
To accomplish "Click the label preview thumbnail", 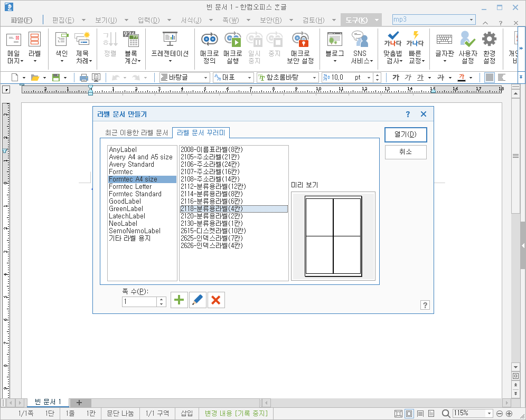I will 333,236.
